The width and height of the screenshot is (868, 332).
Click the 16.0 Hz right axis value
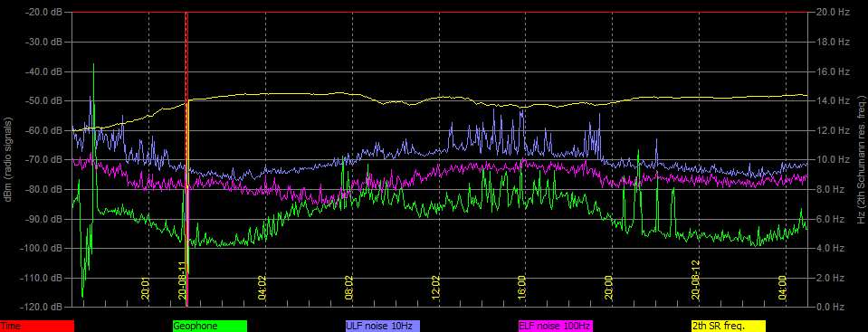(x=833, y=71)
